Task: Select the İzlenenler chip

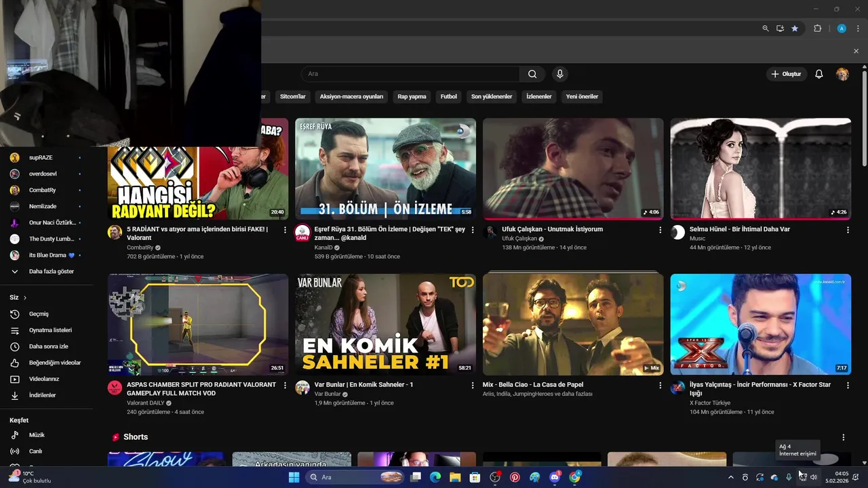Action: (x=539, y=96)
